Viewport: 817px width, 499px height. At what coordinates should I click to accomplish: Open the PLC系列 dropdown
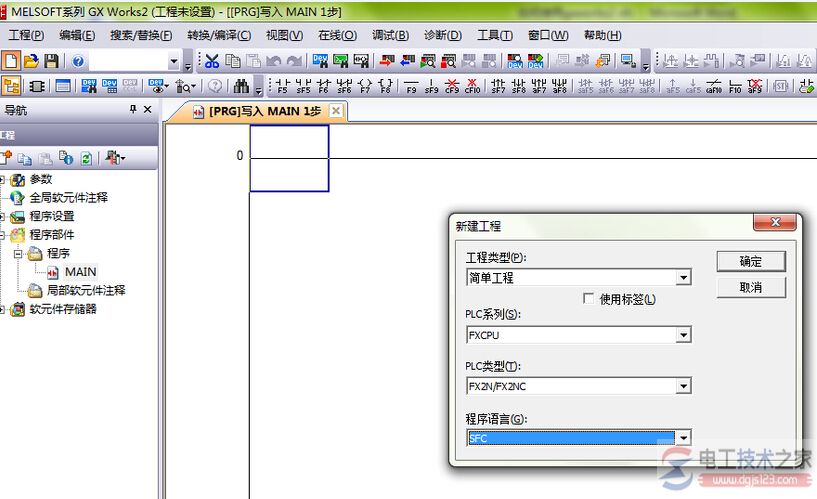[684, 335]
